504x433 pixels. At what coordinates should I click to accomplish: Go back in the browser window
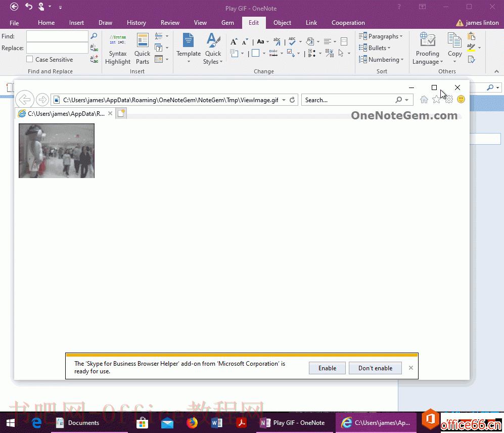(x=25, y=100)
